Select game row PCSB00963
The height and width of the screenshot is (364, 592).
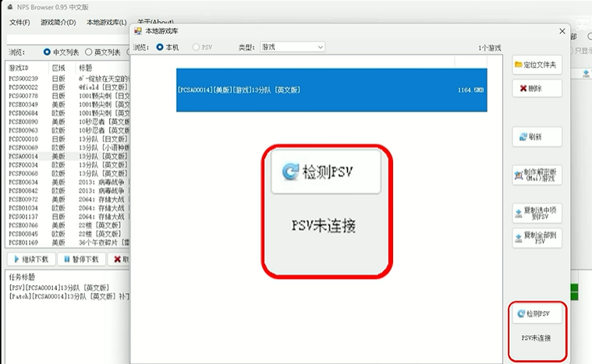tap(68, 130)
